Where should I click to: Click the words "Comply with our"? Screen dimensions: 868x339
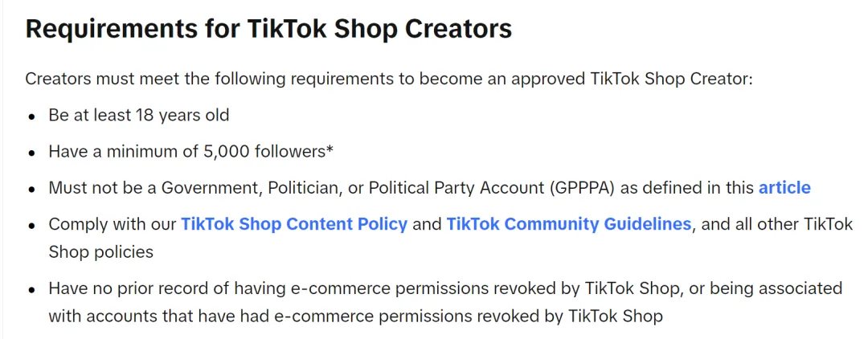pyautogui.click(x=112, y=224)
